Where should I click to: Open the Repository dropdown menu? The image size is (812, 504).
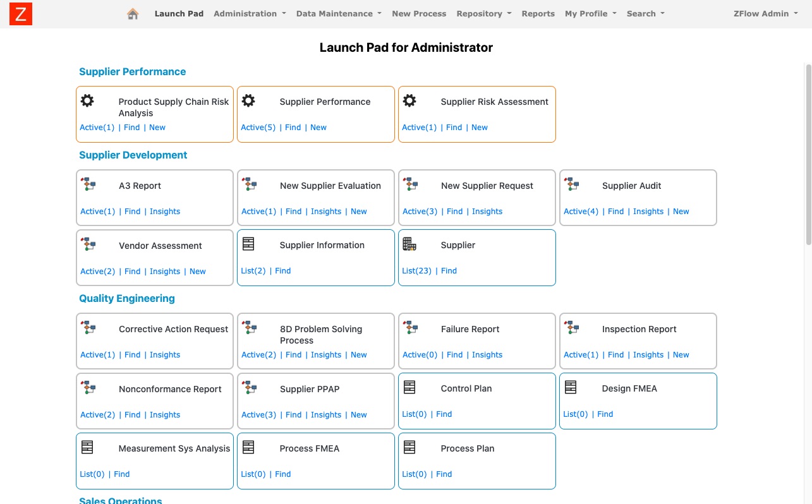(483, 14)
